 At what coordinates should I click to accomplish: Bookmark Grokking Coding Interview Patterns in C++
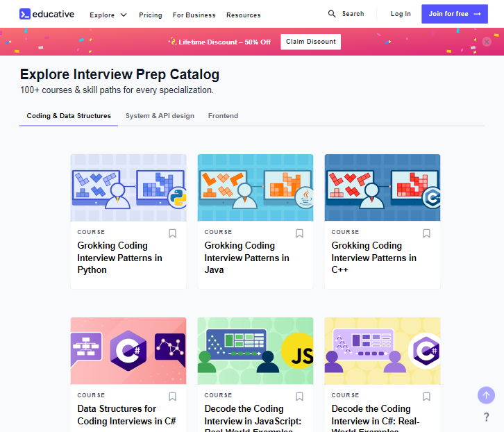point(427,233)
